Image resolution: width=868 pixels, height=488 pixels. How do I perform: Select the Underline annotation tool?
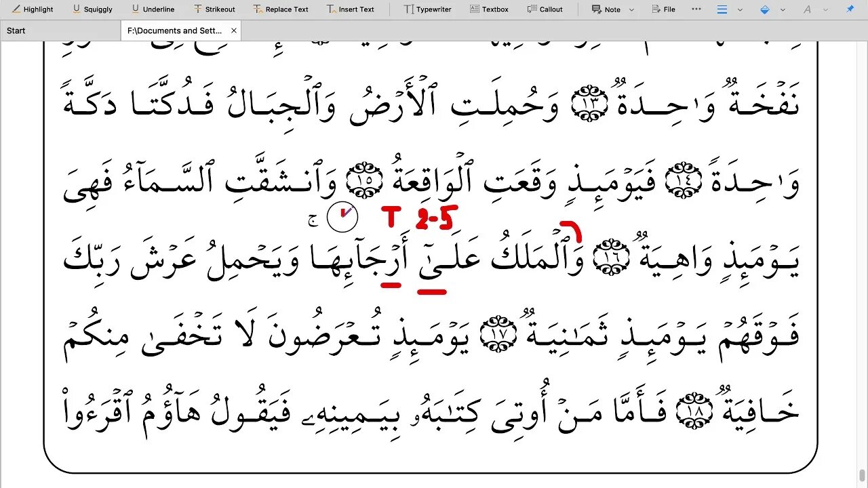[x=153, y=9]
